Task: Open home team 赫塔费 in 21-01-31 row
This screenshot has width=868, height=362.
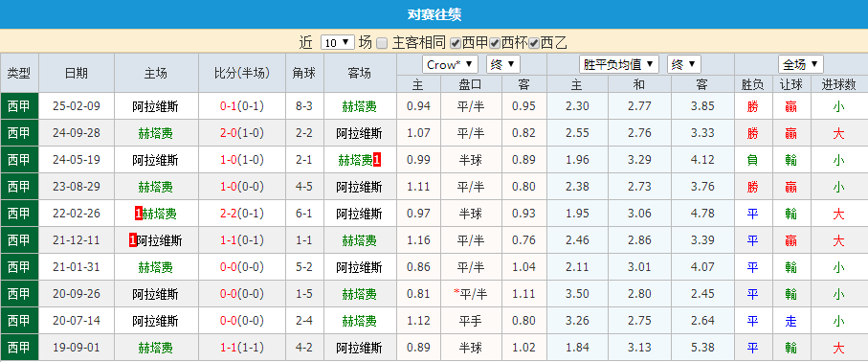Action: 156,267
